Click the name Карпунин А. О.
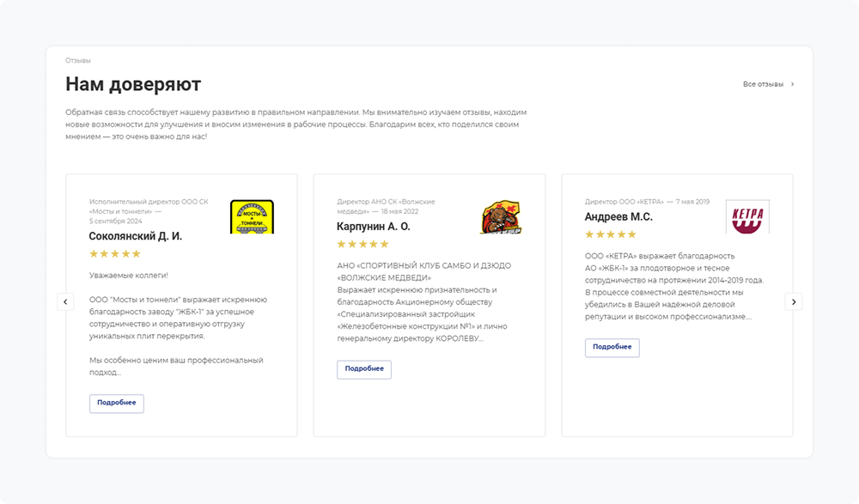Image resolution: width=859 pixels, height=504 pixels. tap(374, 227)
